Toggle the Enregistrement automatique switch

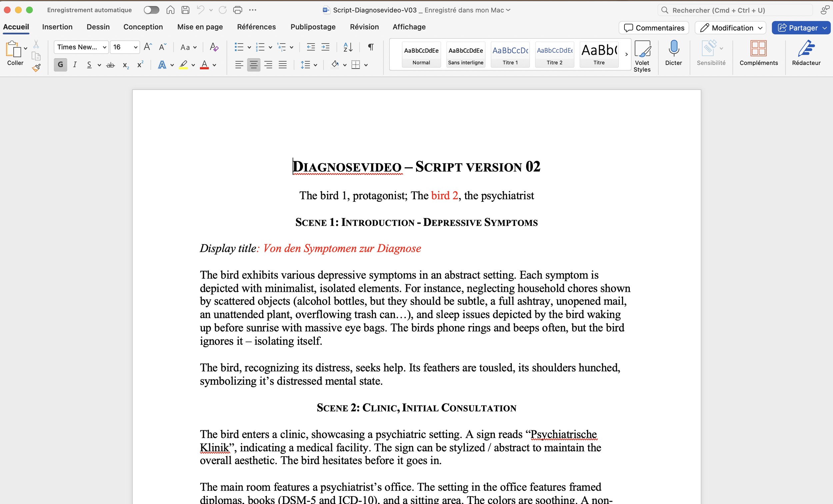151,10
